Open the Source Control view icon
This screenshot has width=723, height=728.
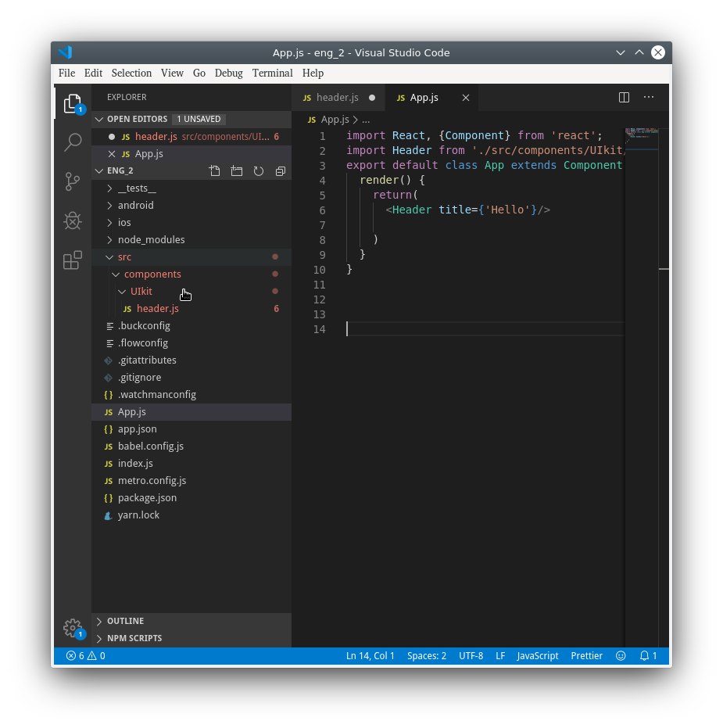click(x=73, y=181)
